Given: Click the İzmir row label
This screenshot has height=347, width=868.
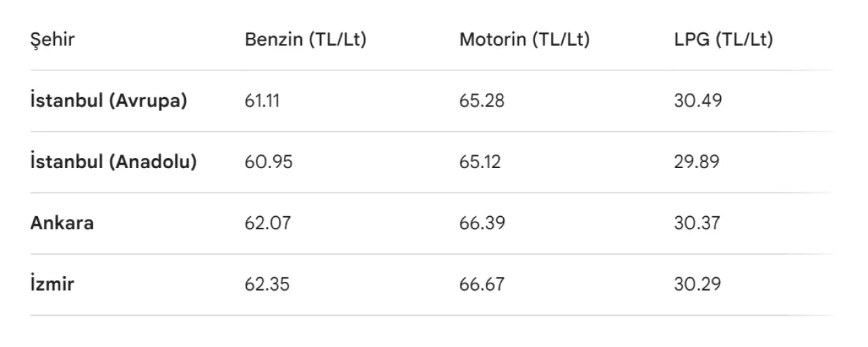Looking at the screenshot, I should pyautogui.click(x=52, y=284).
